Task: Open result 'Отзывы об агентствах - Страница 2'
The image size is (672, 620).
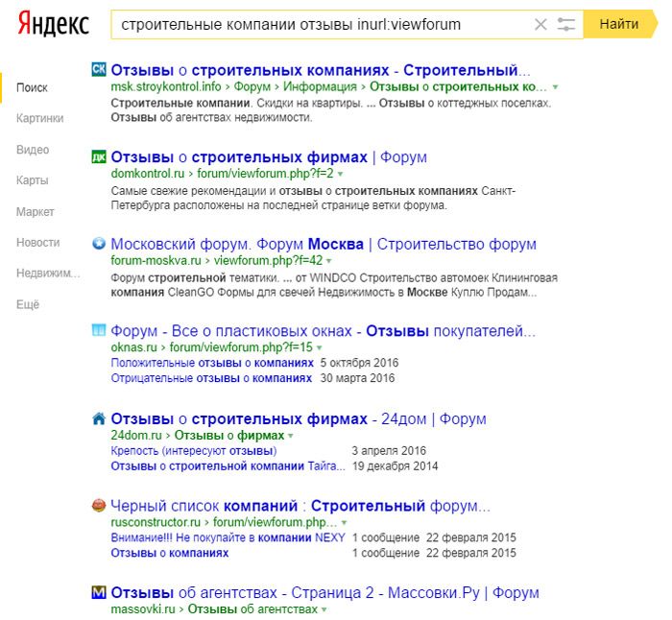Action: tap(324, 593)
